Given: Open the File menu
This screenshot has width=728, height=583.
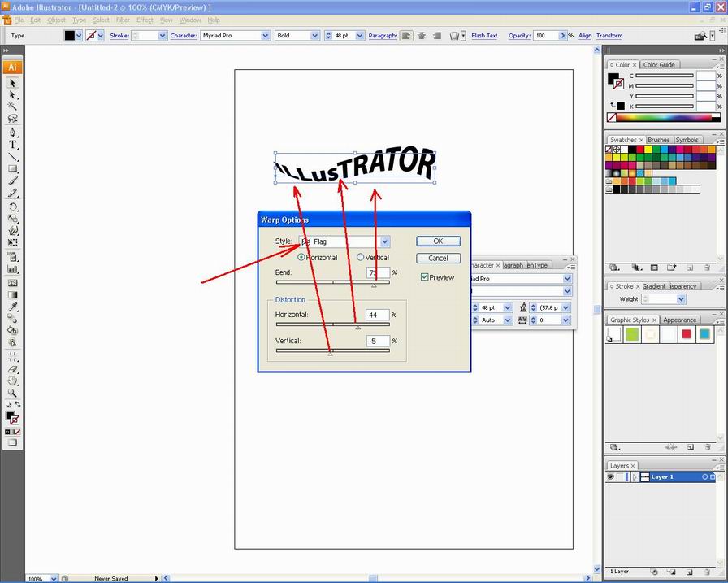Looking at the screenshot, I should (19, 20).
